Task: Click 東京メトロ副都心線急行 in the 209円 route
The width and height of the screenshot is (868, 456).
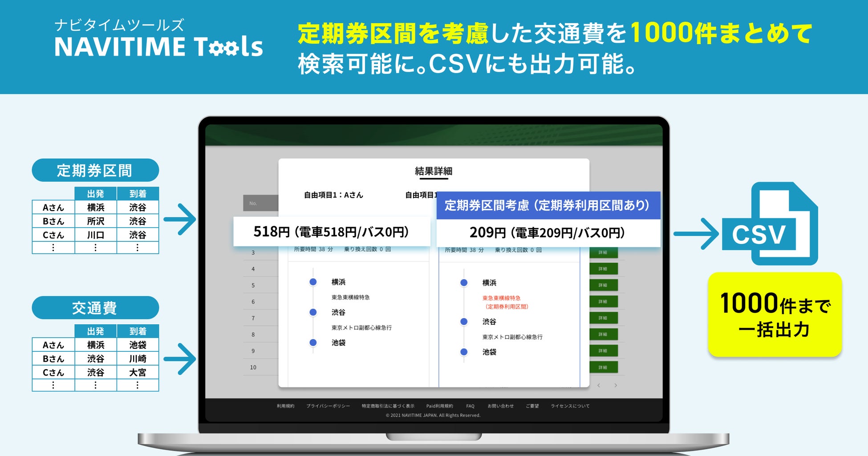Action: click(x=512, y=337)
